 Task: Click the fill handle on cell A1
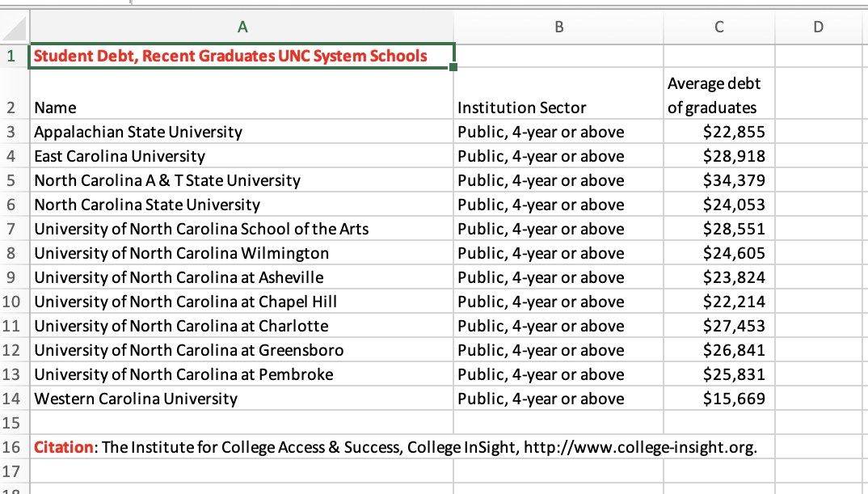coord(453,67)
